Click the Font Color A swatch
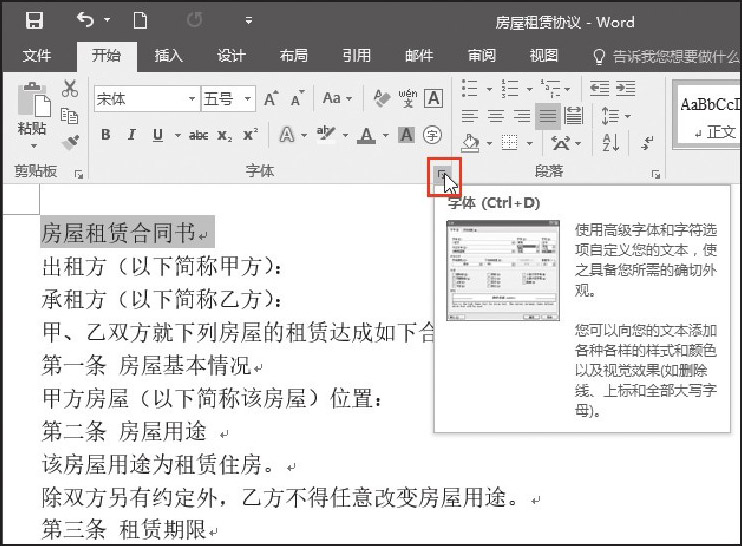The image size is (742, 546). coord(366,135)
